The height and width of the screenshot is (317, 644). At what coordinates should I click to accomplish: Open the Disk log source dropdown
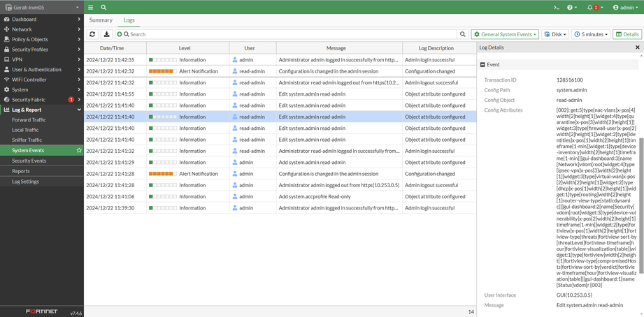(x=556, y=34)
